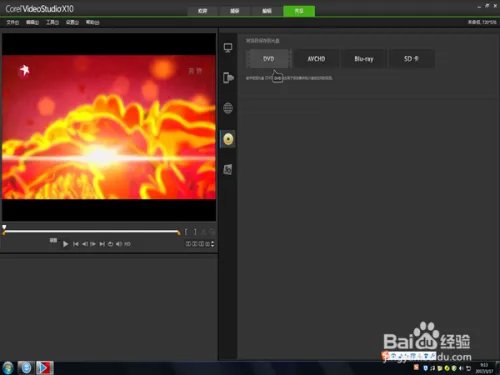Step back one frame in preview
Screen dimensions: 500x375
coord(85,244)
